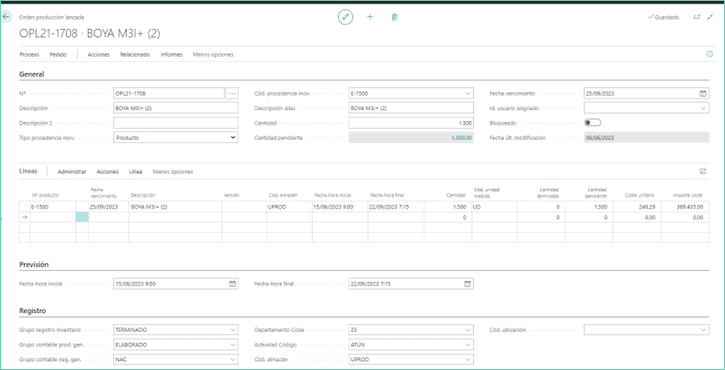Open the Informes menu
The width and height of the screenshot is (725, 370).
pyautogui.click(x=172, y=55)
